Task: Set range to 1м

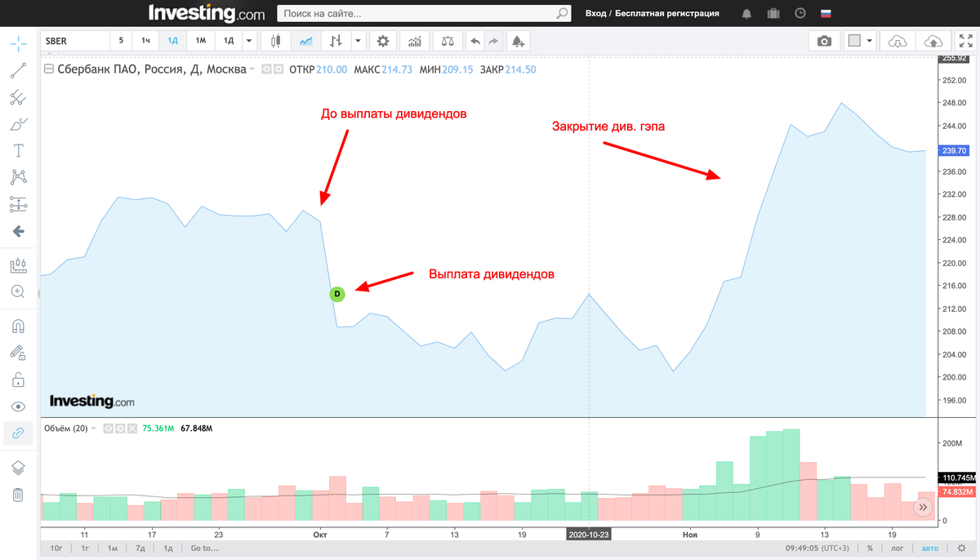Action: point(112,548)
